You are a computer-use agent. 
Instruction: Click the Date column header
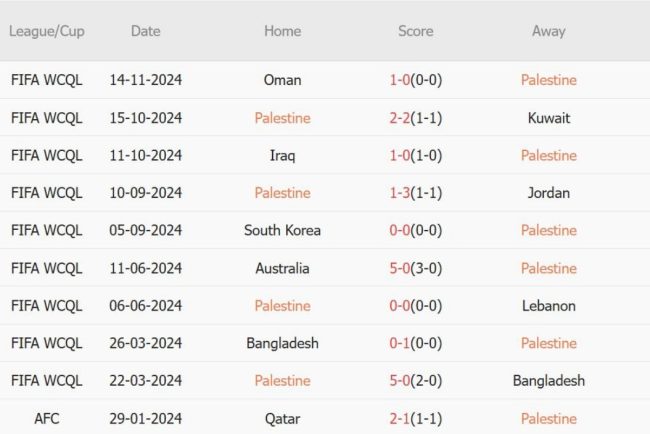click(x=145, y=31)
